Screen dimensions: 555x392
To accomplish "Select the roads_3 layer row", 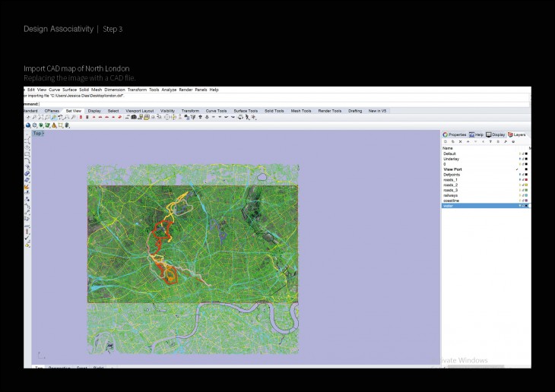I will coord(452,190).
